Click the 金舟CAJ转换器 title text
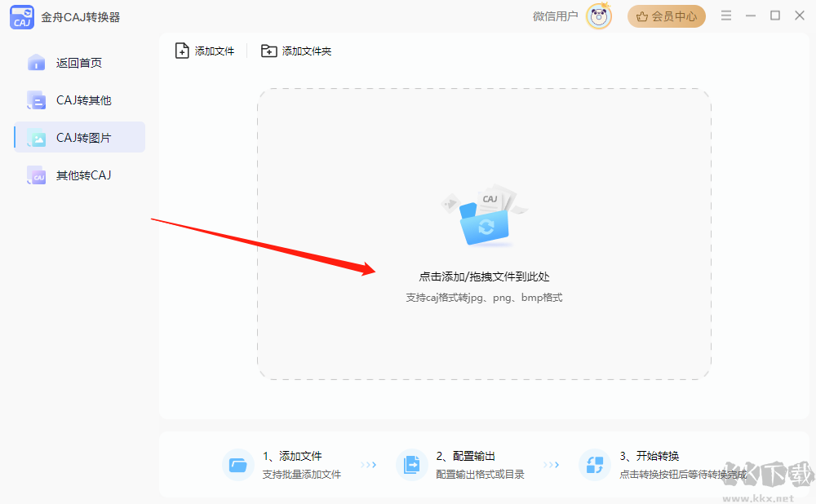 [81, 17]
